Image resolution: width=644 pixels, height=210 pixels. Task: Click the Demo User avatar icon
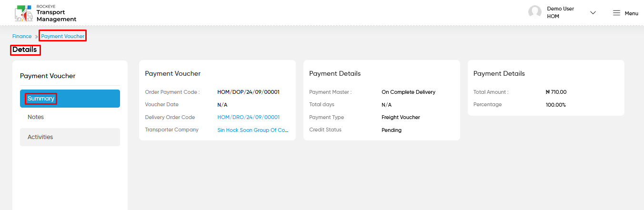point(535,12)
